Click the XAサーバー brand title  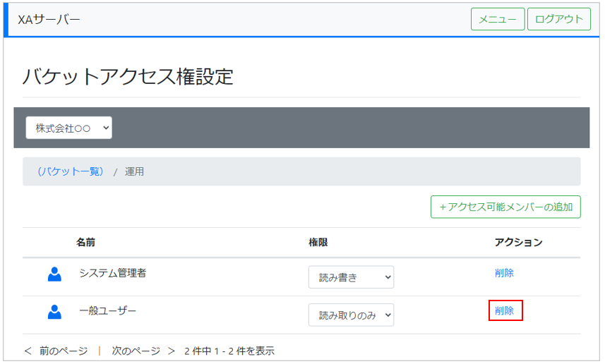coord(49,20)
